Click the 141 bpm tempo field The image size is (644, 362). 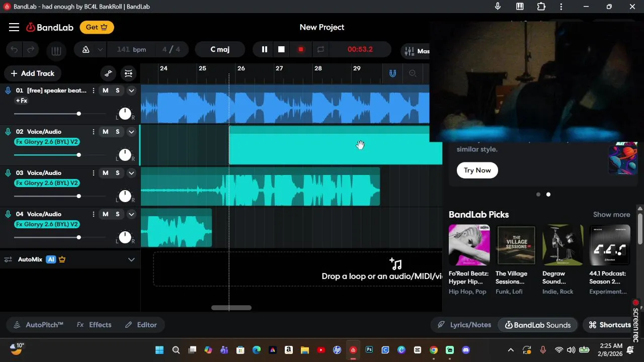(131, 49)
